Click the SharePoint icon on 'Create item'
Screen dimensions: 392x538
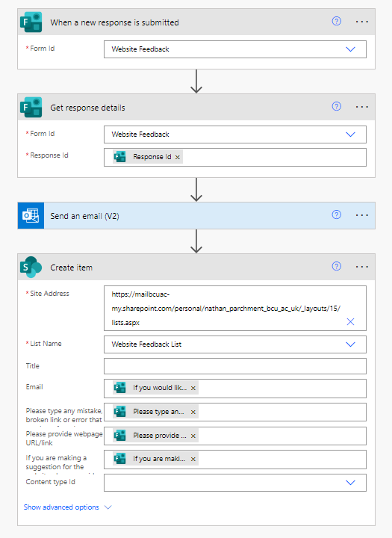pyautogui.click(x=31, y=267)
